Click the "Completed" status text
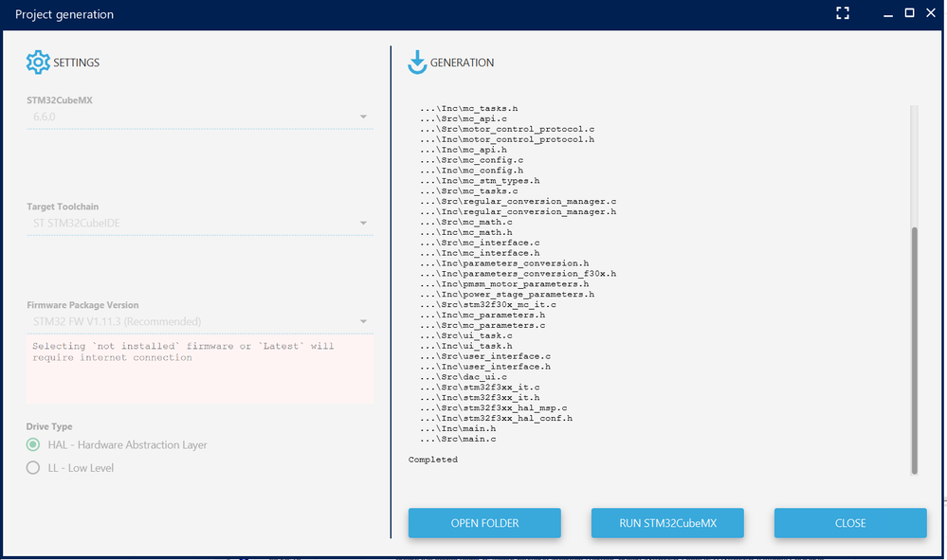Screen dimensions: 947x560 point(433,460)
